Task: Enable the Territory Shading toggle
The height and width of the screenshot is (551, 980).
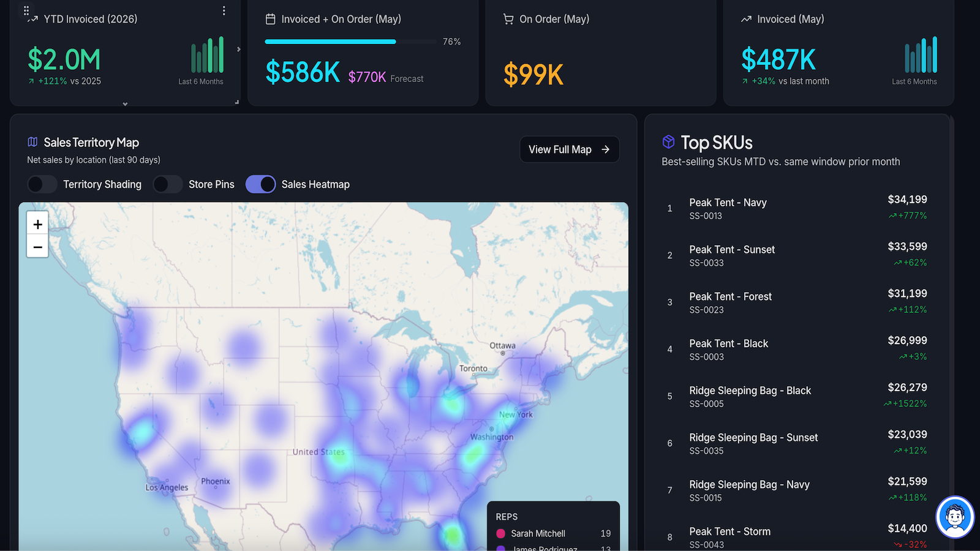Action: [x=42, y=184]
